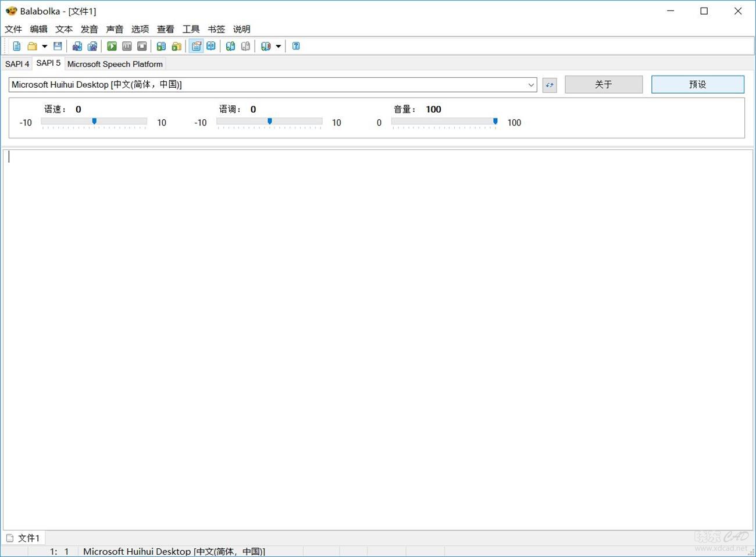
Task: Toggle the highlighted panel view icon
Action: coord(196,47)
